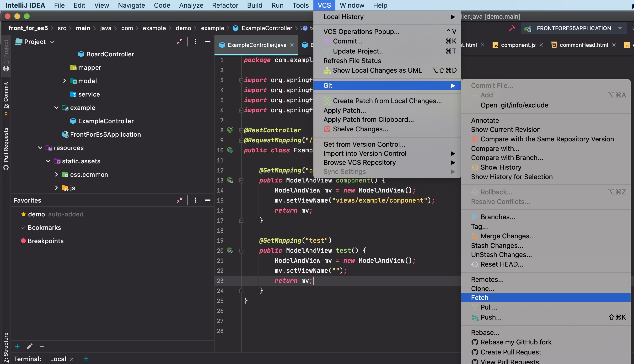Click the edit pencil icon in Favorites
This screenshot has width=634, height=364.
29,346
